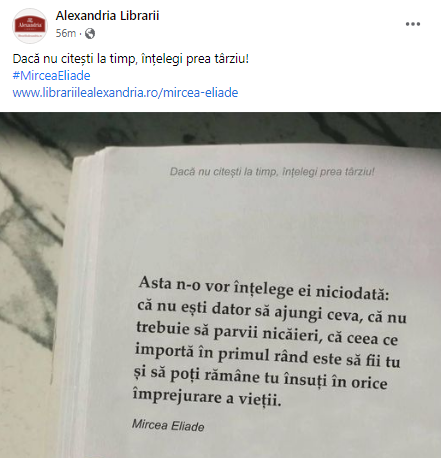Click the italic gray header on book page
The height and width of the screenshot is (458, 441).
(272, 172)
